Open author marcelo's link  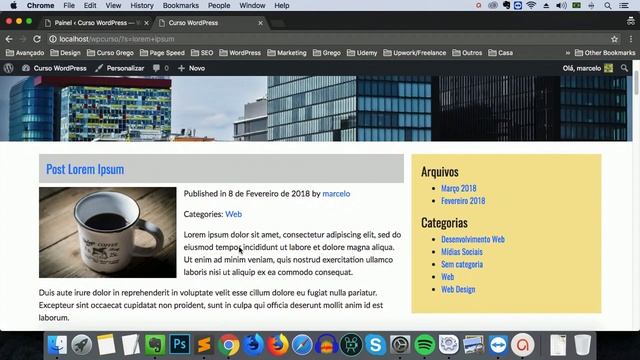tap(336, 193)
